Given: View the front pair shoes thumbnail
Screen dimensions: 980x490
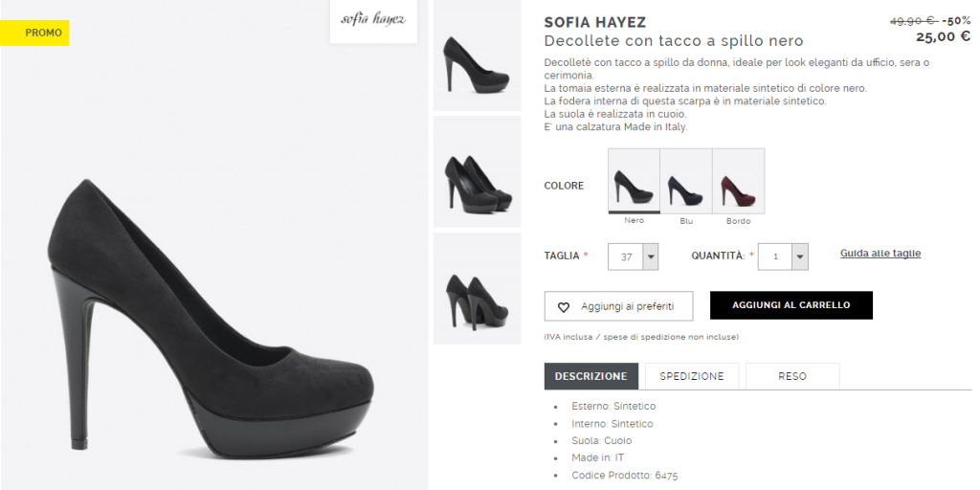Looking at the screenshot, I should [x=477, y=172].
